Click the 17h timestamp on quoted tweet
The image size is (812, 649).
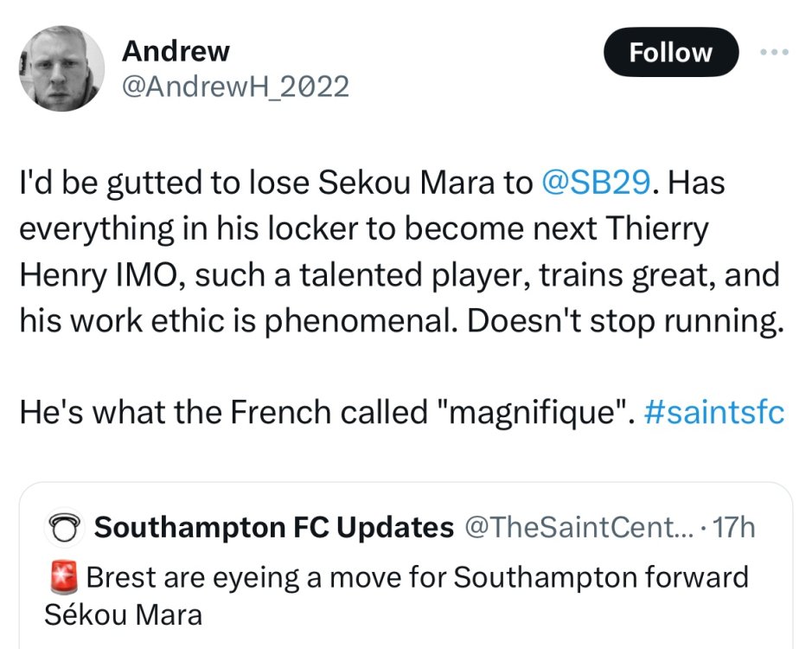737,526
